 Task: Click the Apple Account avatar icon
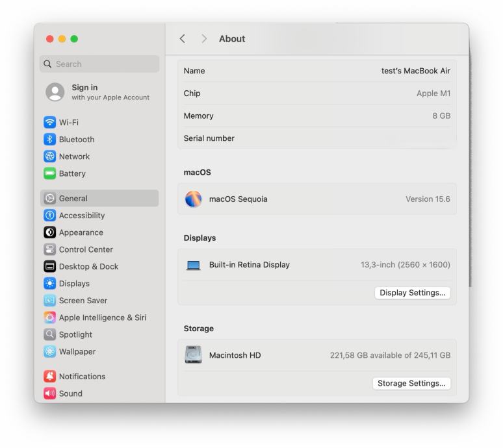55,92
